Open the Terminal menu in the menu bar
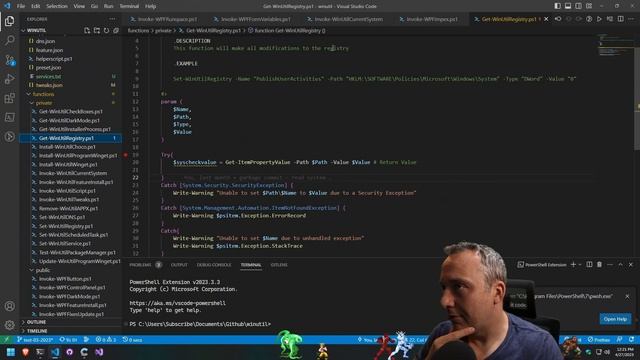The width and height of the screenshot is (640, 360). click(129, 6)
